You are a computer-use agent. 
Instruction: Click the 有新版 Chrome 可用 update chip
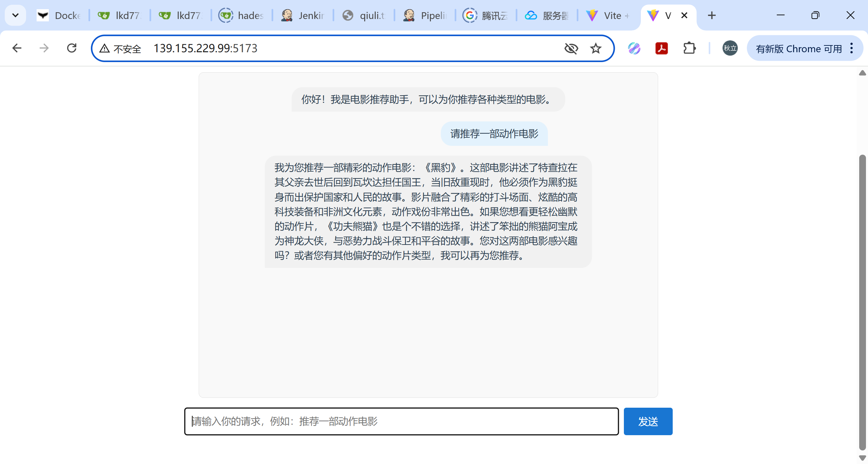coord(798,49)
